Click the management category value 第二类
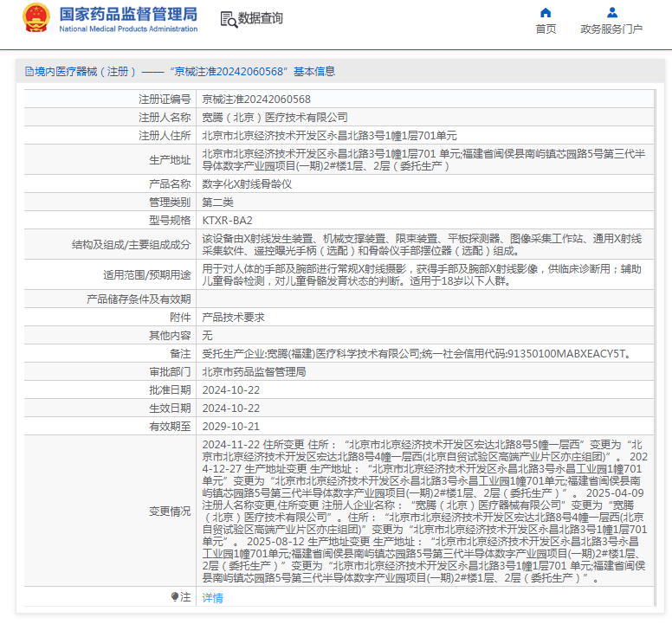This screenshot has width=672, height=624. (218, 202)
